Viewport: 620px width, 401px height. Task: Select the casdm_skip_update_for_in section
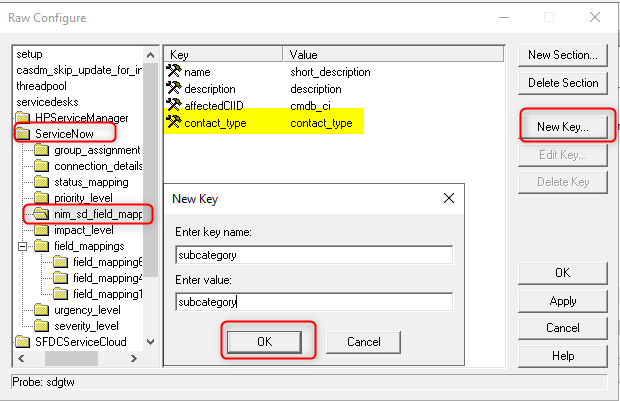point(79,70)
